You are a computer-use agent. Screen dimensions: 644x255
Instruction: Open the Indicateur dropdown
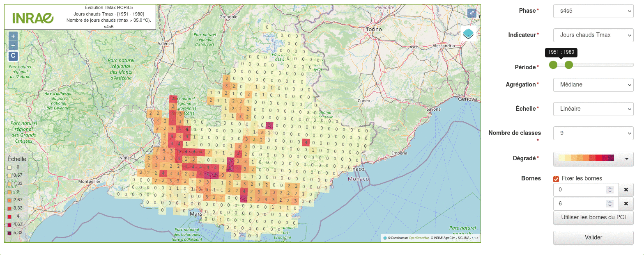point(593,35)
